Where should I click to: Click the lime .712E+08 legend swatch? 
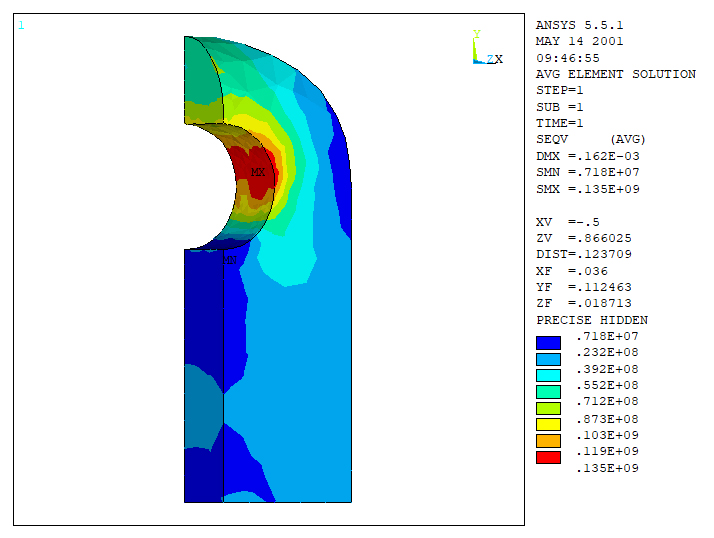pos(548,408)
